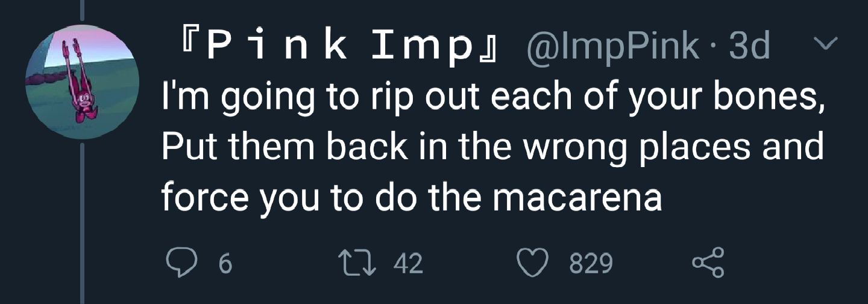Open the share icon menu
The height and width of the screenshot is (304, 868).
pyautogui.click(x=707, y=263)
